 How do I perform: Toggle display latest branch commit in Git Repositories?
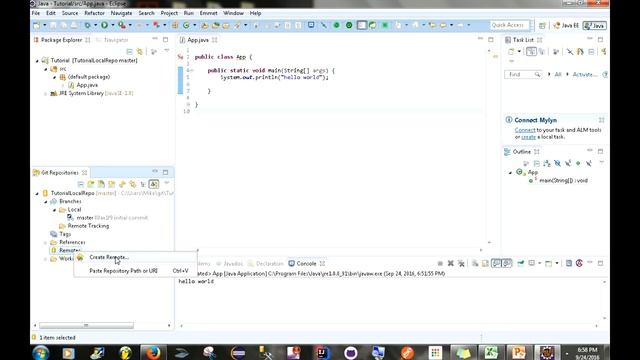click(x=153, y=184)
